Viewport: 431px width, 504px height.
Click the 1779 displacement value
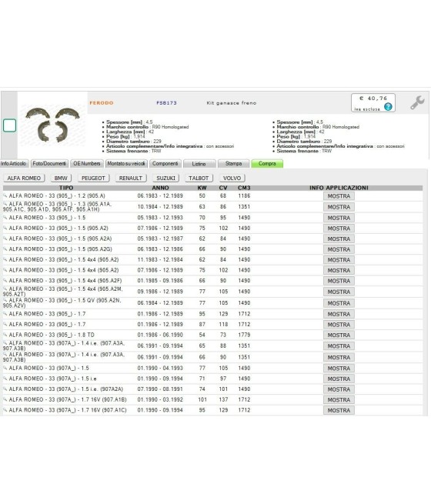tap(244, 335)
